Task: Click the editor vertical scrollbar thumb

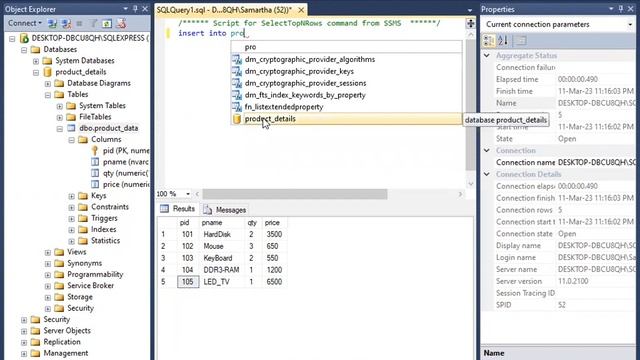Action: (x=470, y=105)
